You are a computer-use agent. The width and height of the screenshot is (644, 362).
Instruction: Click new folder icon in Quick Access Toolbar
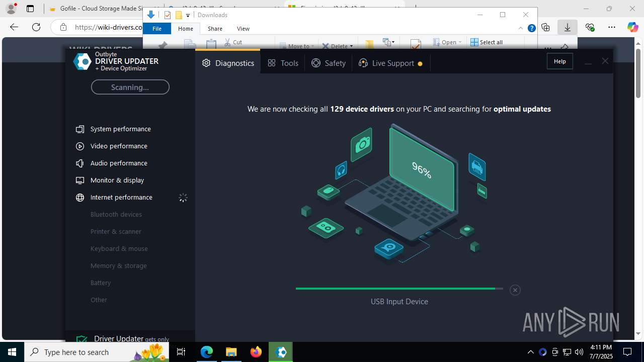[x=179, y=15]
